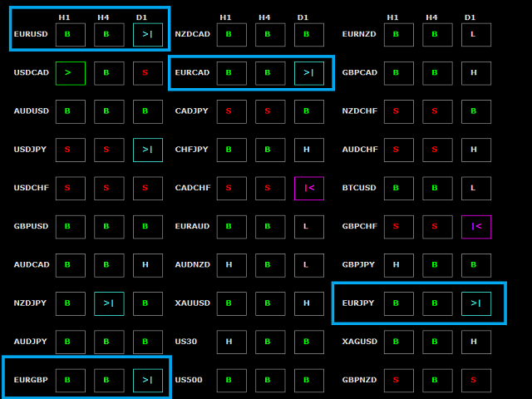Select the XAGUSD symbol label
The height and width of the screenshot is (399, 532).
[x=360, y=342]
